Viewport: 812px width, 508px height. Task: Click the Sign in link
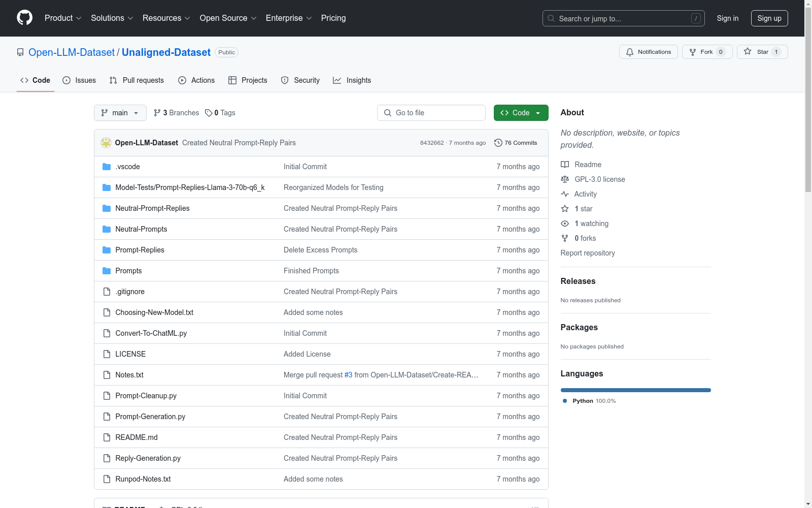click(x=728, y=18)
